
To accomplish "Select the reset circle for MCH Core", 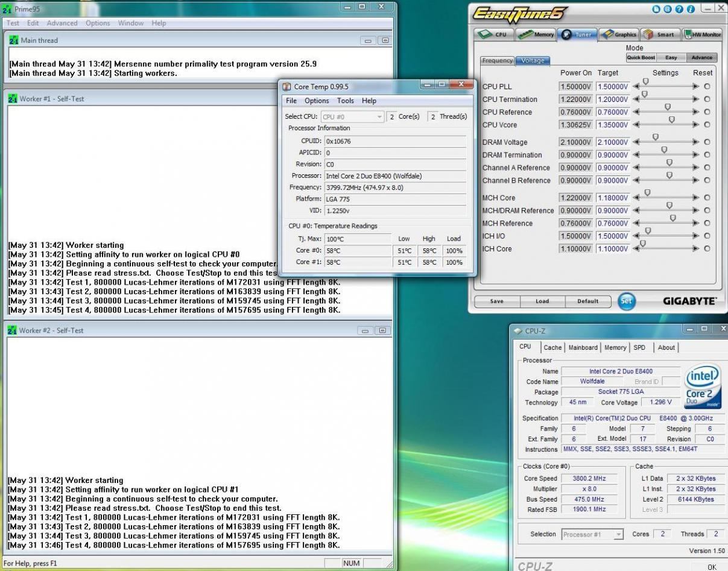I will click(707, 198).
